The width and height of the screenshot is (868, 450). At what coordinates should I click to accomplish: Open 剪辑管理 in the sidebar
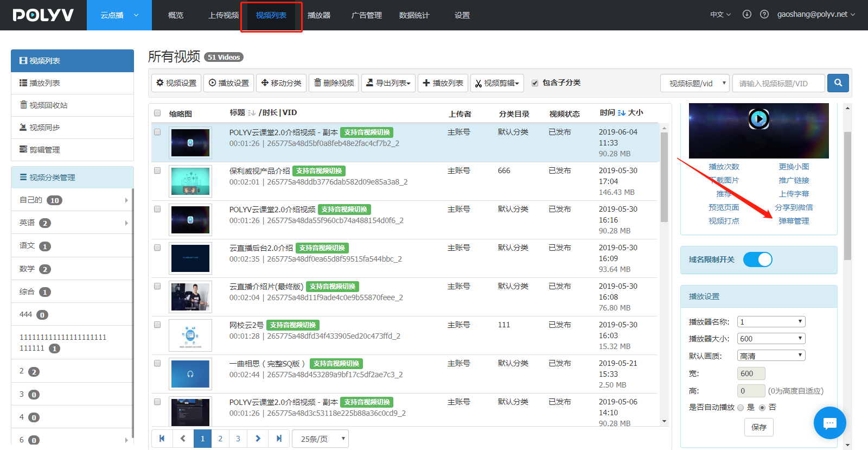(72, 150)
